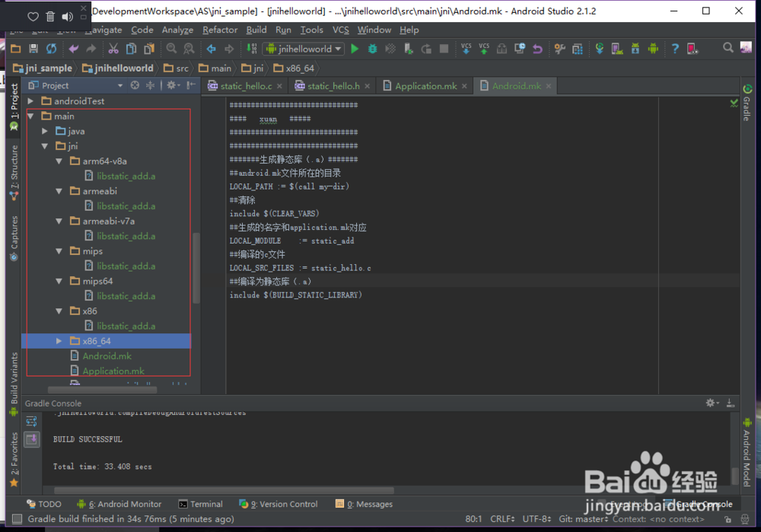Viewport: 761px width, 532px height.
Task: Expand the androidTest folder
Action: [30, 101]
